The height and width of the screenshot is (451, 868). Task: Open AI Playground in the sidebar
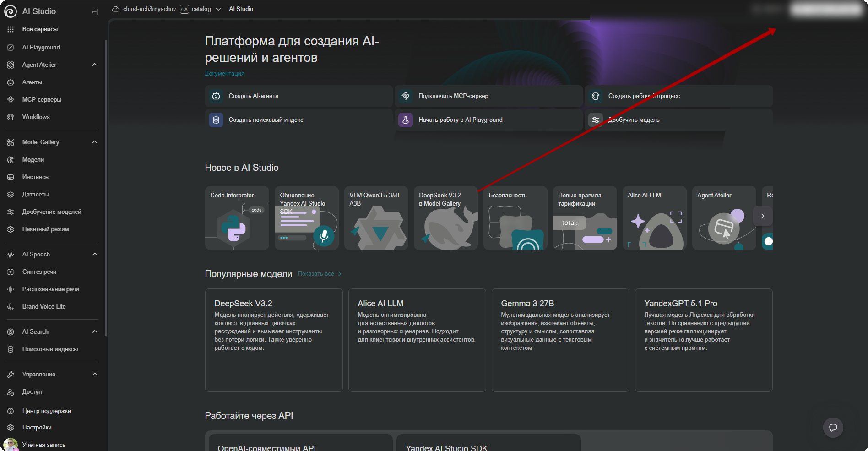pyautogui.click(x=53, y=47)
